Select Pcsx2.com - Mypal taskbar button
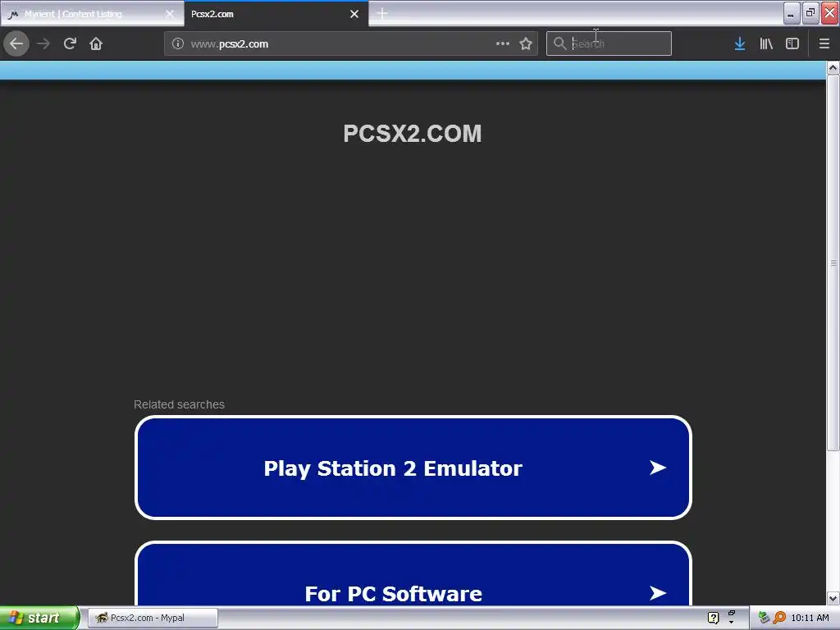 point(153,618)
